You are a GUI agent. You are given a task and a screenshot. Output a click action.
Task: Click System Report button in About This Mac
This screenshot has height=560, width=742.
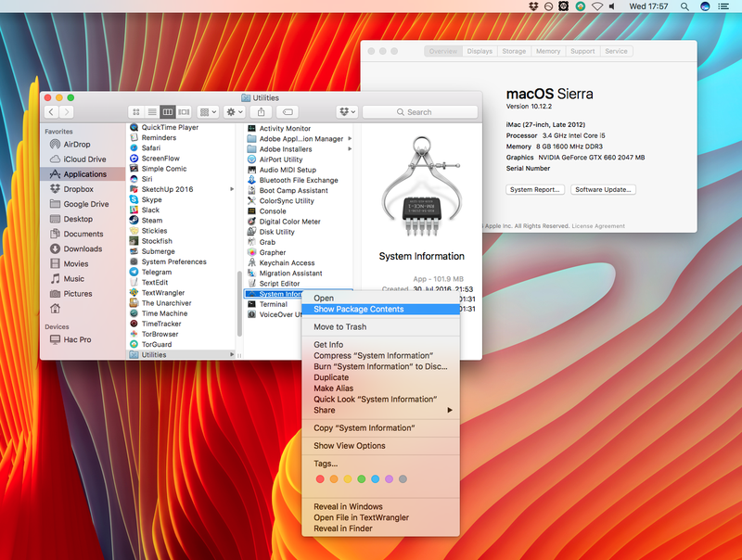[x=535, y=190]
